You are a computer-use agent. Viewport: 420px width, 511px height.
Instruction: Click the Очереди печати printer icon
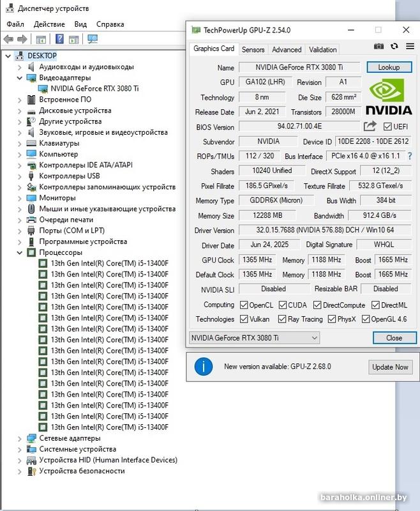(x=31, y=220)
